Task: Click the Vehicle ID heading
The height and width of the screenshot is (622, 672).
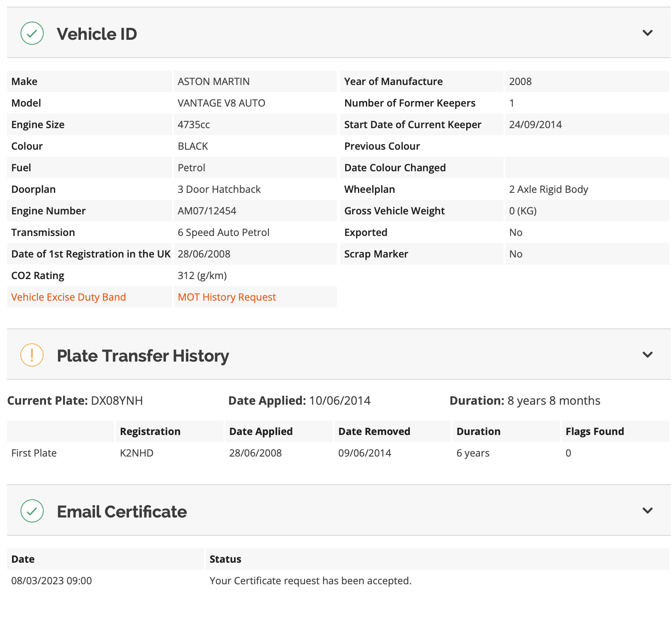Action: point(97,34)
